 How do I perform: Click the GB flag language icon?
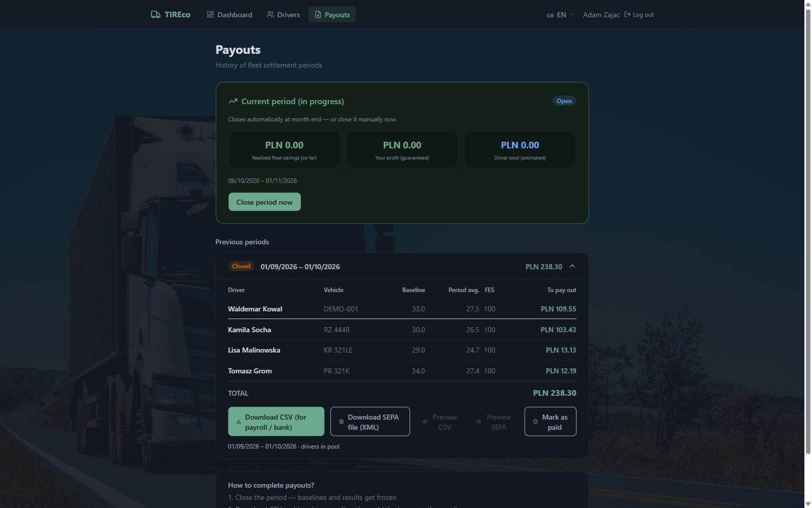pyautogui.click(x=550, y=15)
